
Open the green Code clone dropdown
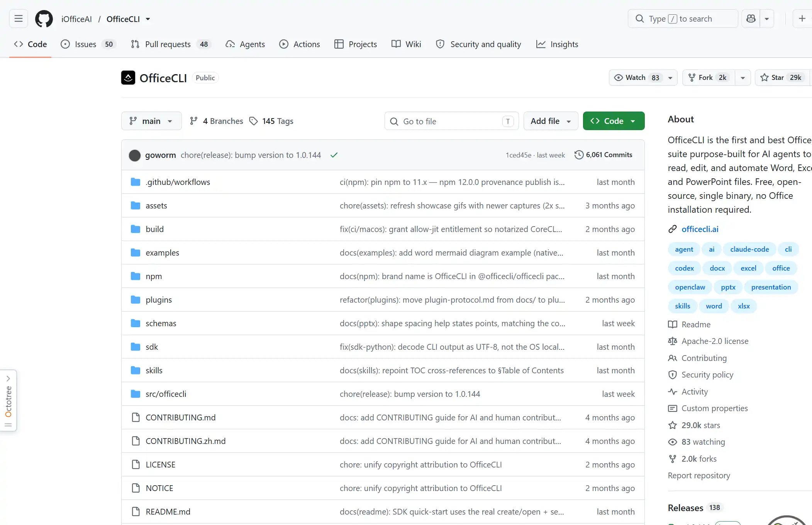click(x=614, y=121)
